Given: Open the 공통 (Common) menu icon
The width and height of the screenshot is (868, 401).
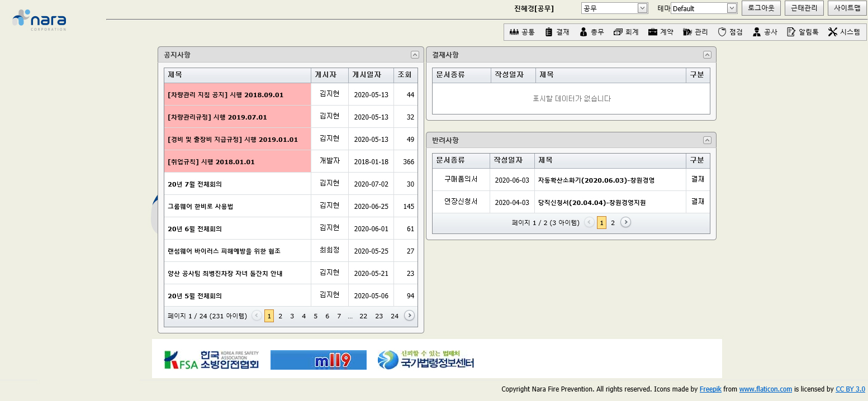Looking at the screenshot, I should click(x=523, y=32).
